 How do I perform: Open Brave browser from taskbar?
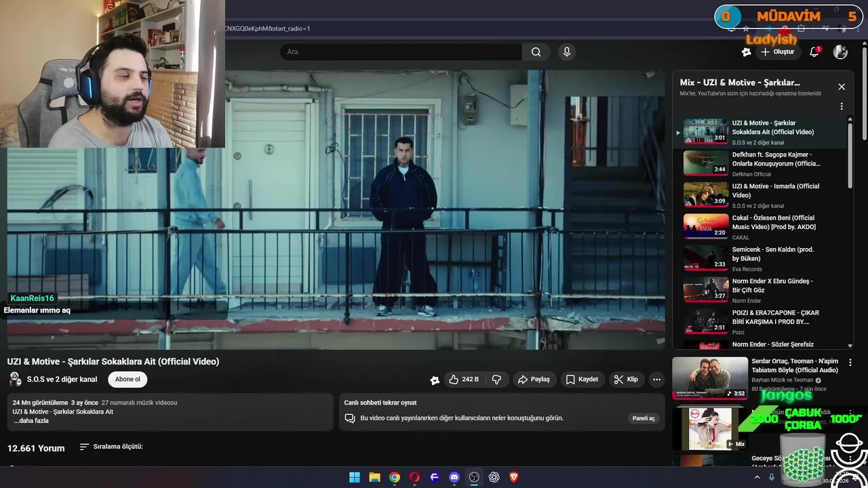pyautogui.click(x=514, y=477)
